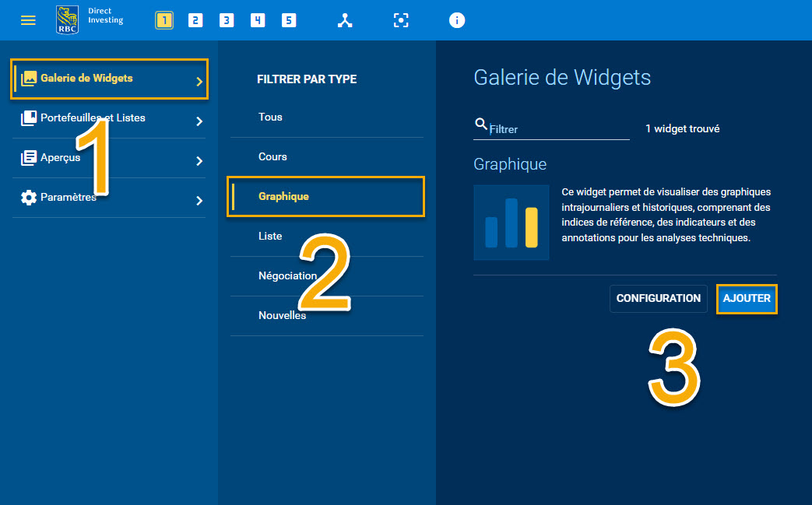Open the hamburger menu

(28, 20)
